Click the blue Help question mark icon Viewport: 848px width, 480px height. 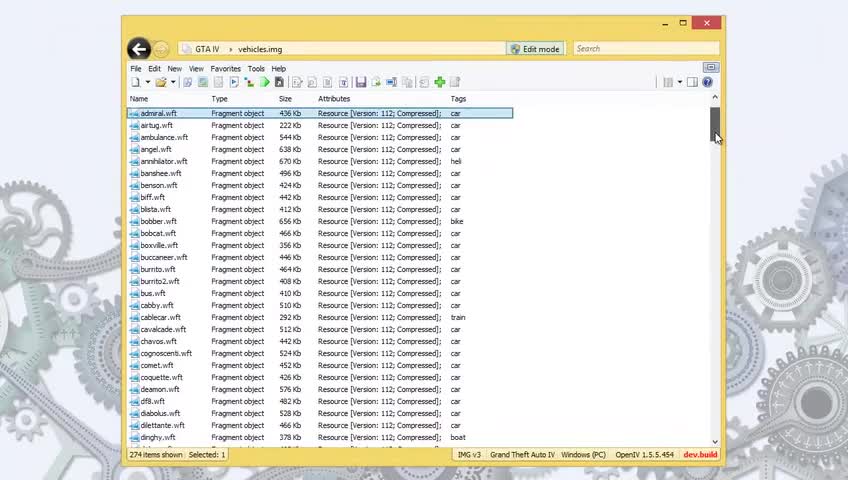707,82
